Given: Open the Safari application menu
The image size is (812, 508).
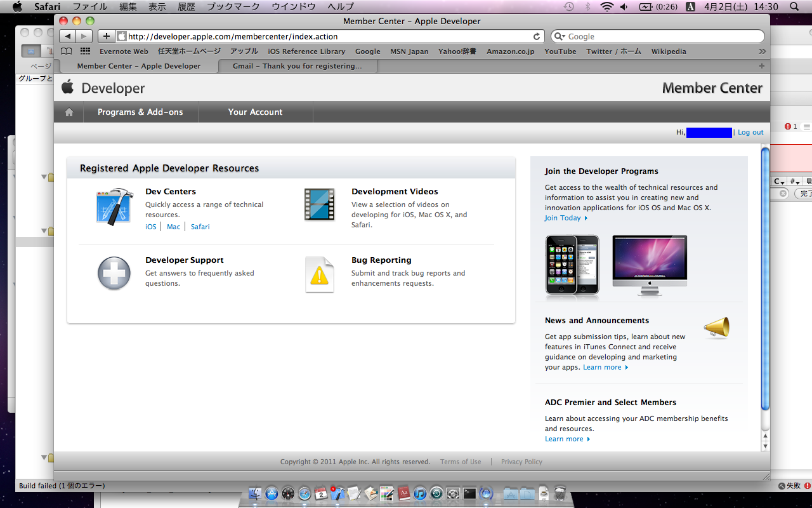Looking at the screenshot, I should click(47, 7).
